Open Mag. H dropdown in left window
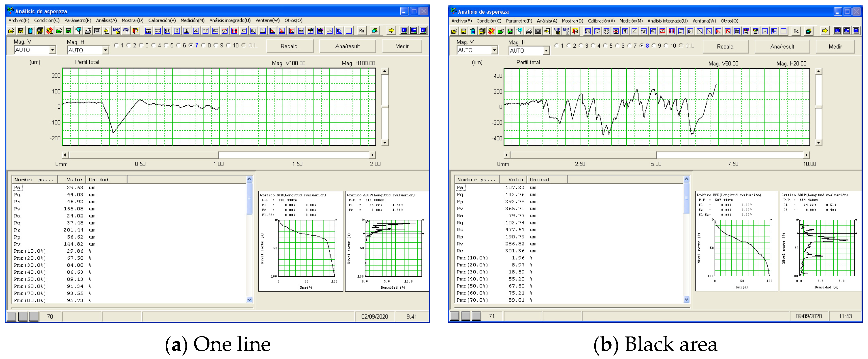 [x=105, y=50]
